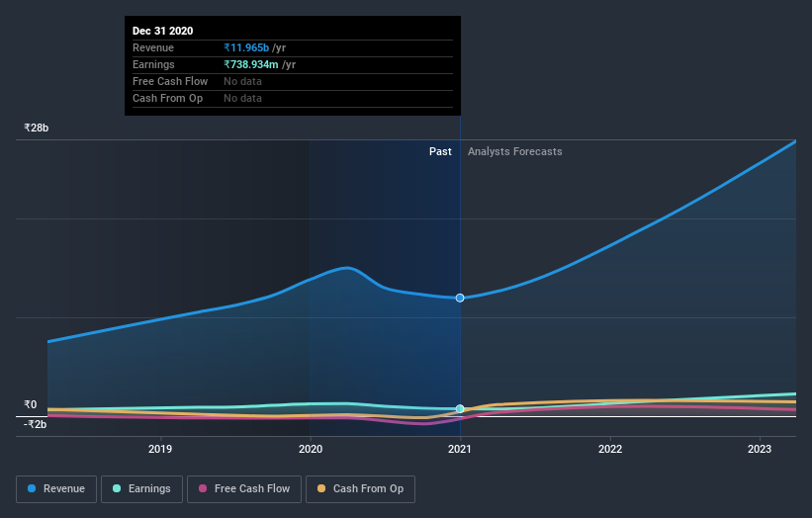Click the 2020 axis label
Image resolution: width=812 pixels, height=518 pixels.
[x=311, y=449]
